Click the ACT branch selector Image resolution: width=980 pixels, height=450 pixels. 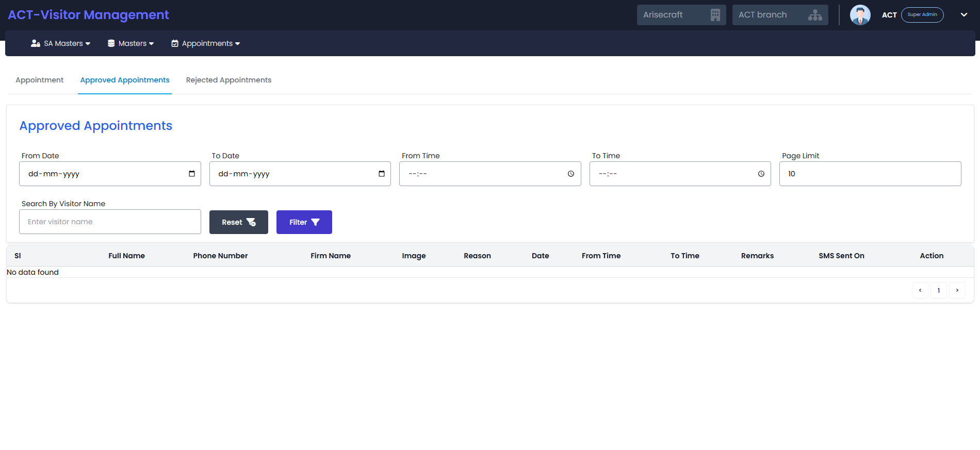[x=780, y=15]
